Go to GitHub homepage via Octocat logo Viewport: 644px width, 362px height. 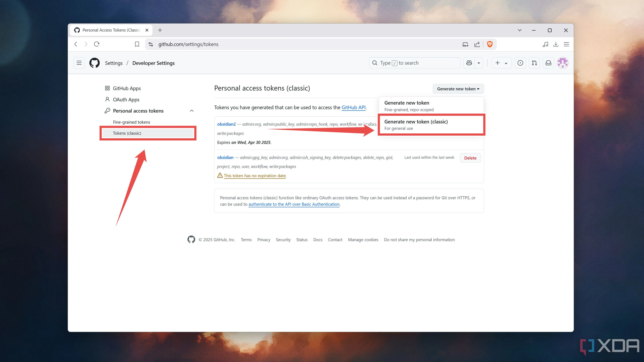(94, 63)
